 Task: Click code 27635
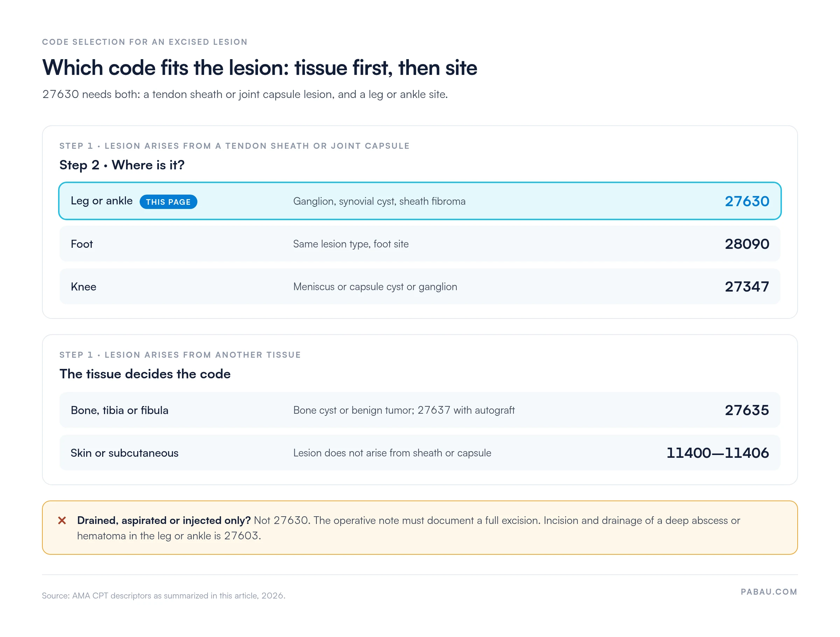click(747, 410)
